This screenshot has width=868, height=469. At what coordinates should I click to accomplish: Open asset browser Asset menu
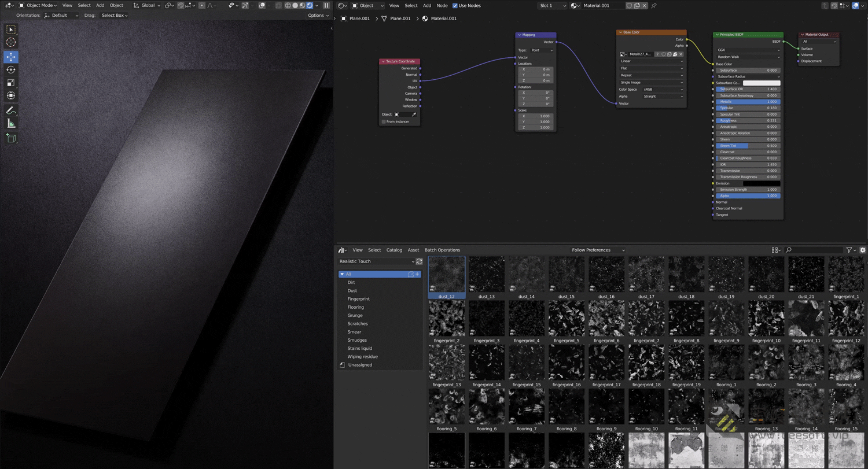(413, 250)
